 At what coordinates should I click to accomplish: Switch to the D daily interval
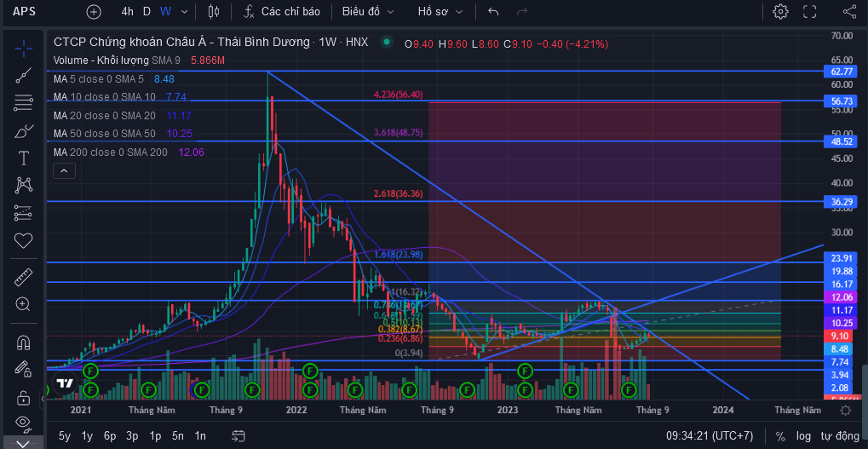tap(147, 12)
